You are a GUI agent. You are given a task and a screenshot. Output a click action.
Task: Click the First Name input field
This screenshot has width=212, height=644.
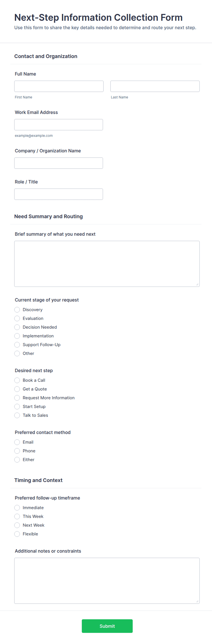tap(59, 86)
